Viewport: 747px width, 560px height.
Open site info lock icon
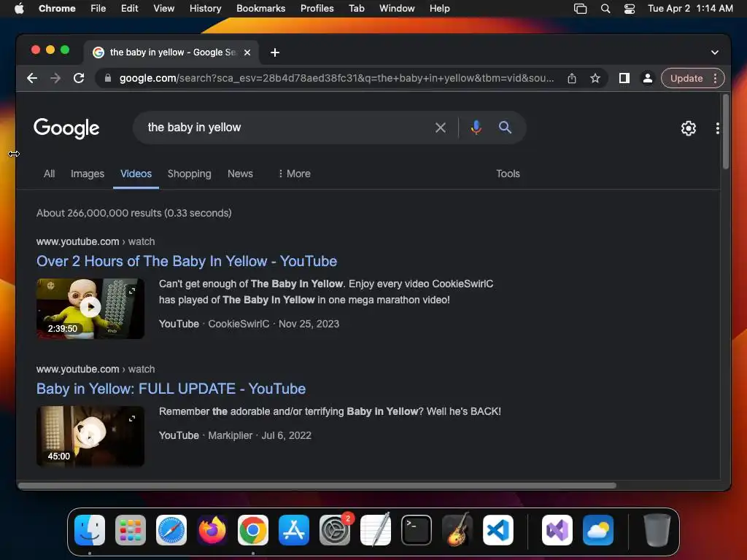point(108,78)
